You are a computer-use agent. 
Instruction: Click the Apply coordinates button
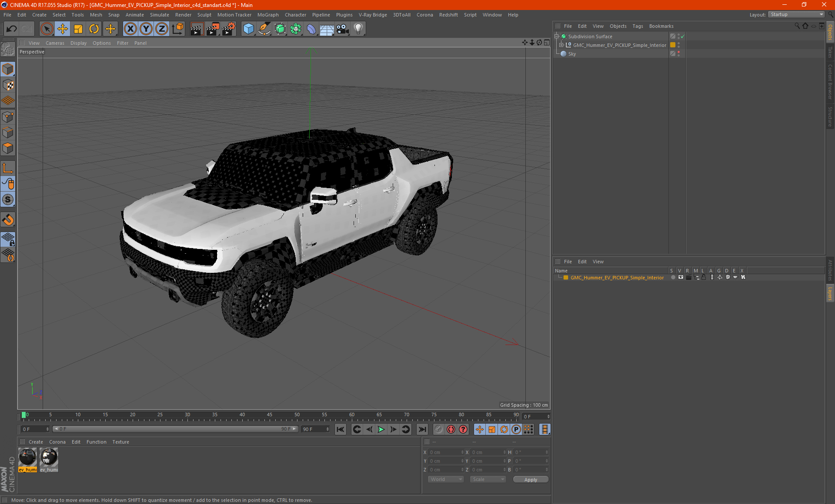tap(531, 480)
